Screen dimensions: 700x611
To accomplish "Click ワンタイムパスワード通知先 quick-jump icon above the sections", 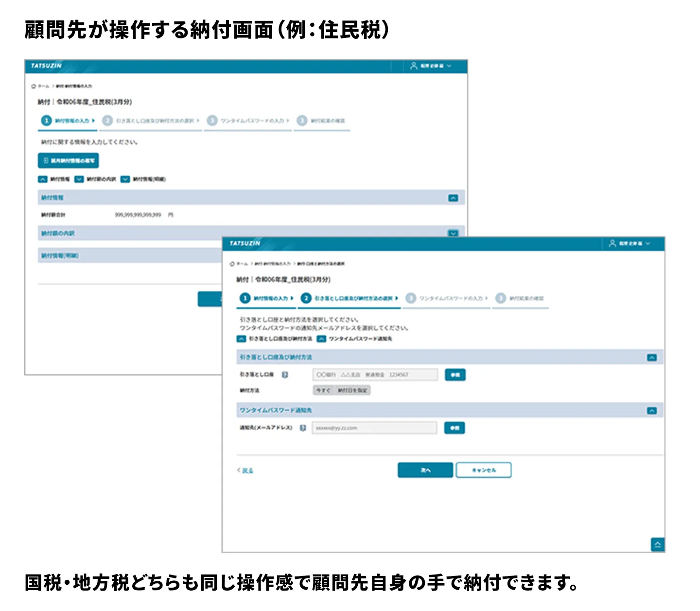I will [x=321, y=339].
